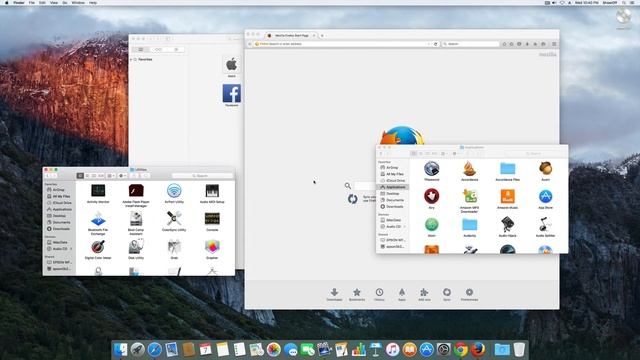Click Firefox Add-ons shortcut at bottom

pos(424,294)
